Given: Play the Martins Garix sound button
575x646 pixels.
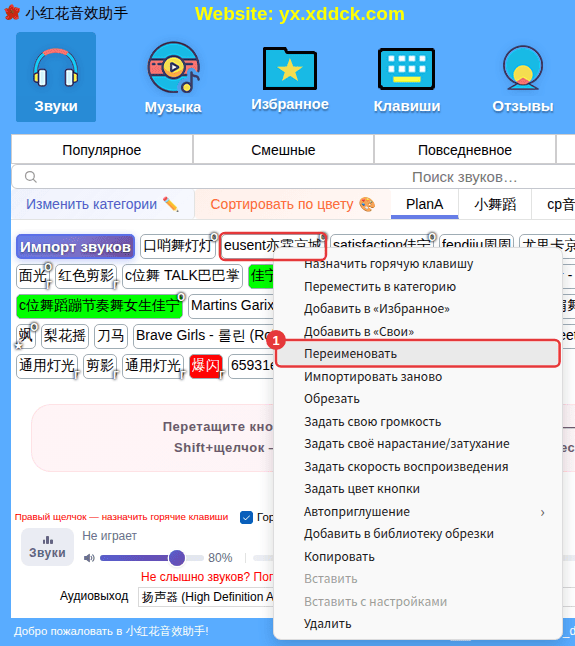Looking at the screenshot, I should (x=231, y=306).
